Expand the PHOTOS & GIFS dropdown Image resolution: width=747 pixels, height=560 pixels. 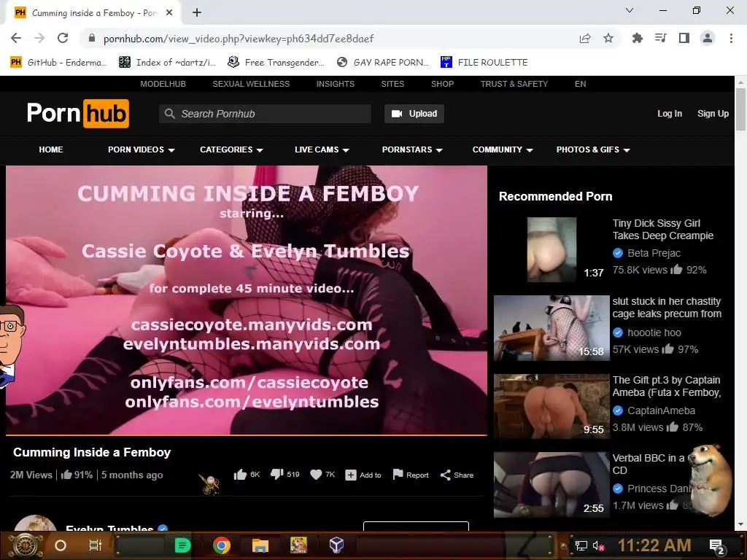tap(593, 149)
